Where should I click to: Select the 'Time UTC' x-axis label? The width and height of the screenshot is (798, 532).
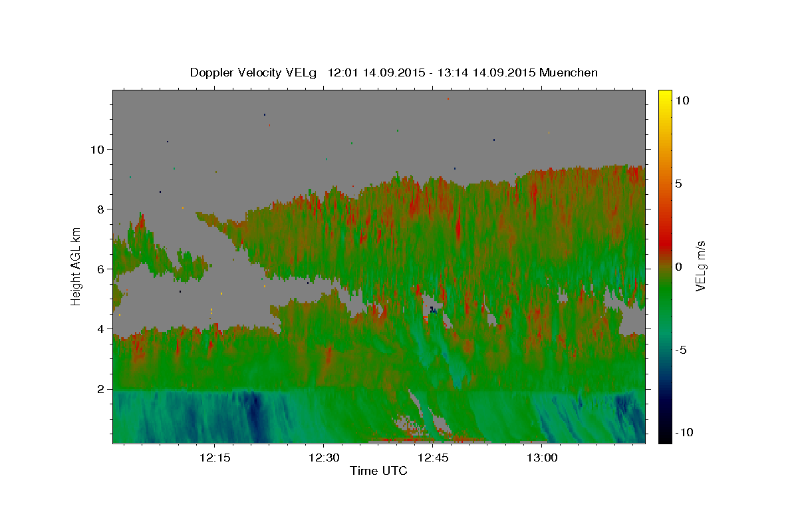click(x=378, y=471)
